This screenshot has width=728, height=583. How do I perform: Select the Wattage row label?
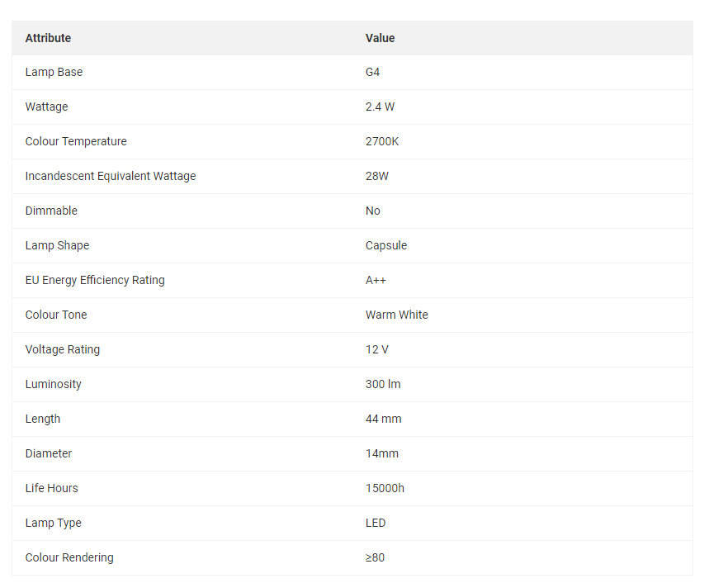coord(46,107)
